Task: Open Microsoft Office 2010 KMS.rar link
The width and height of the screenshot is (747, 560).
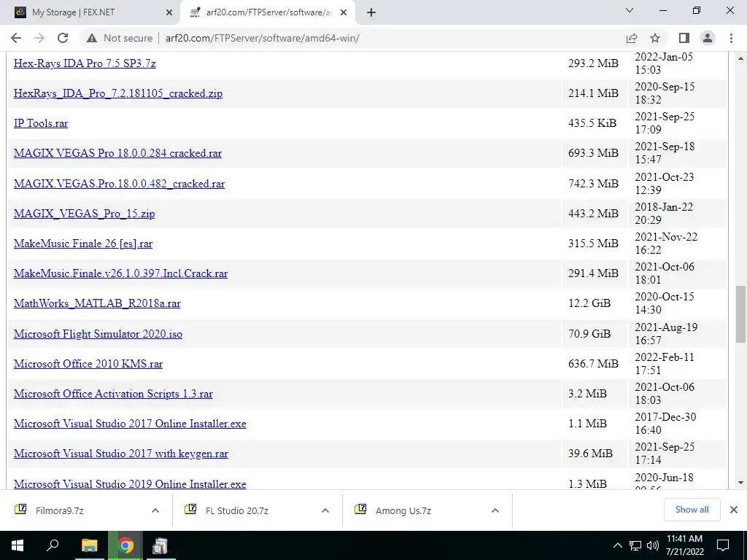Action: 88,365
